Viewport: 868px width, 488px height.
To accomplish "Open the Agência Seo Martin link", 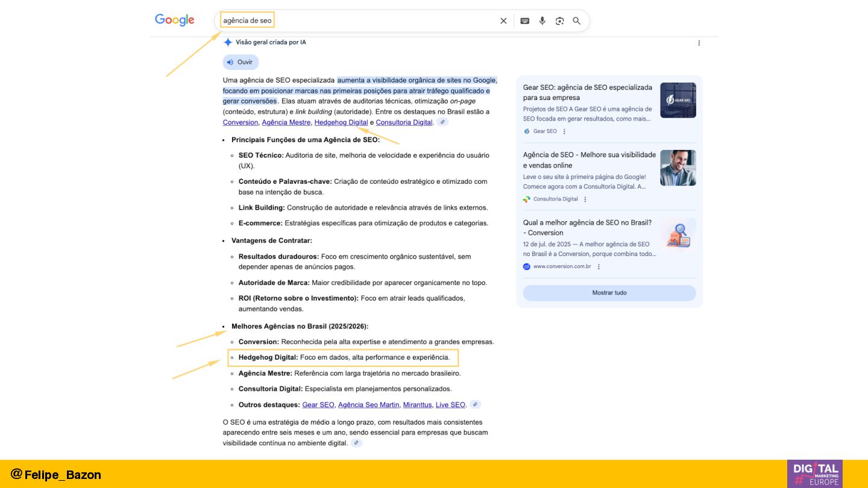I will (369, 405).
